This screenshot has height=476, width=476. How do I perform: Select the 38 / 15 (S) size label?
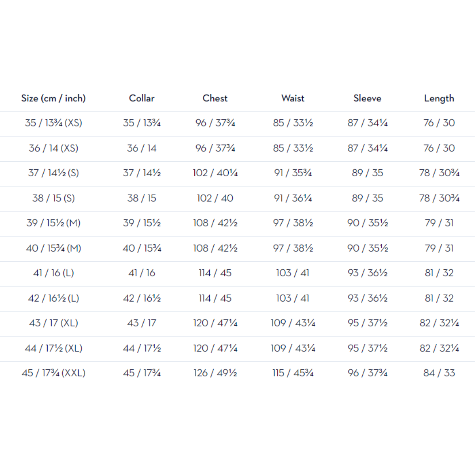[x=53, y=198]
